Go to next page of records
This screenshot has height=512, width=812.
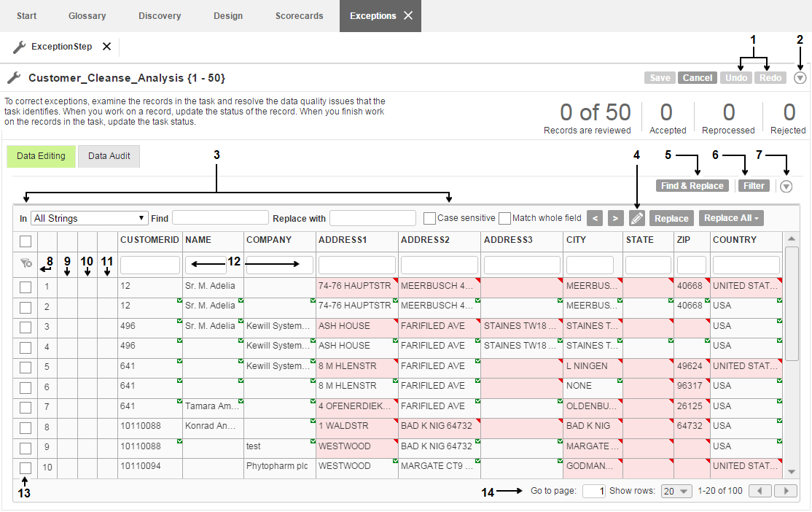(x=785, y=491)
